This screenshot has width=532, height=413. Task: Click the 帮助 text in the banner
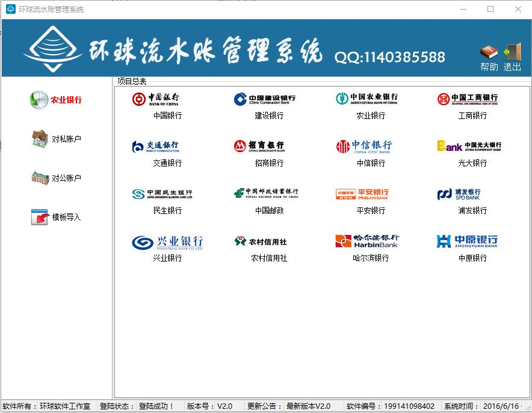[489, 67]
